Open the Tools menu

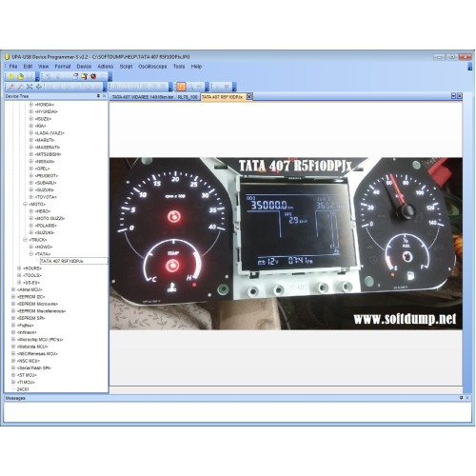[179, 67]
